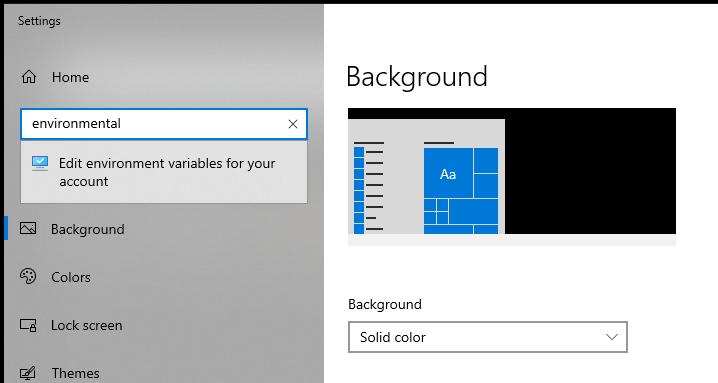
Task: Click the "Background" label above the dropdown
Action: coord(385,304)
